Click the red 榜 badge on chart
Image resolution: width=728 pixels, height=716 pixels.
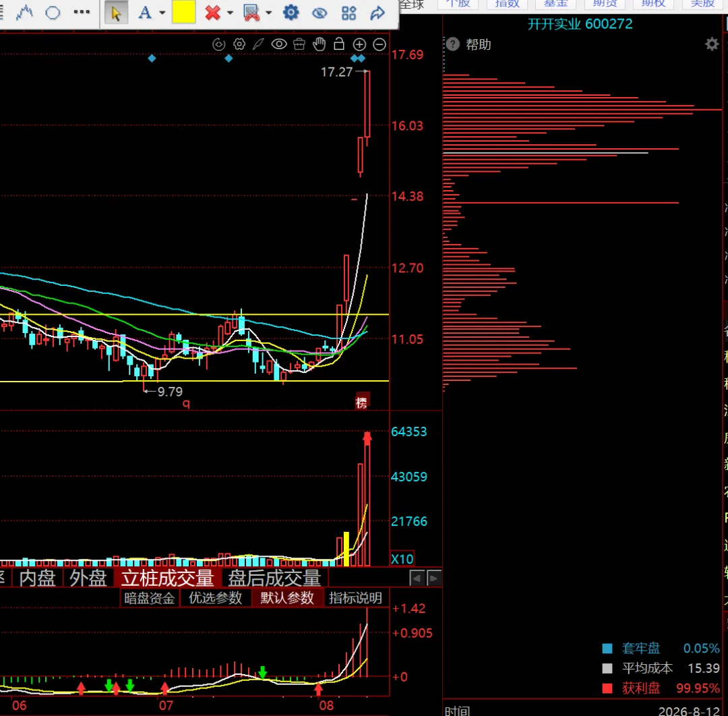[x=361, y=402]
